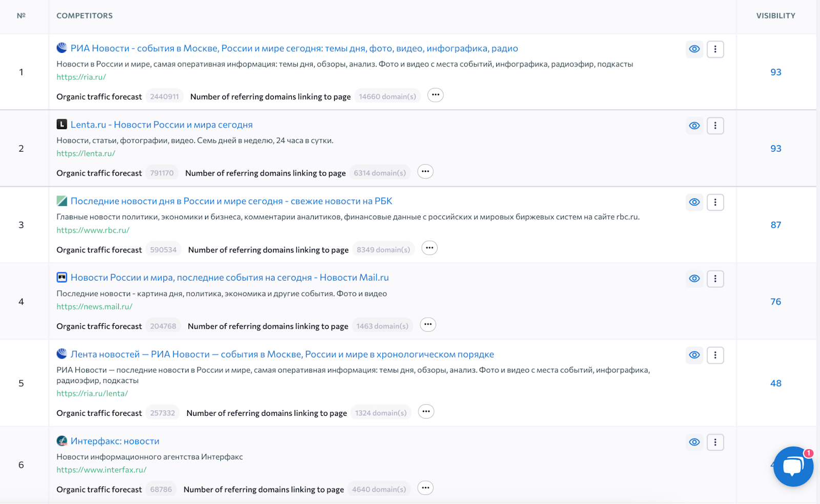Click the Интерфакс site favicon
The height and width of the screenshot is (504, 820).
tap(61, 441)
